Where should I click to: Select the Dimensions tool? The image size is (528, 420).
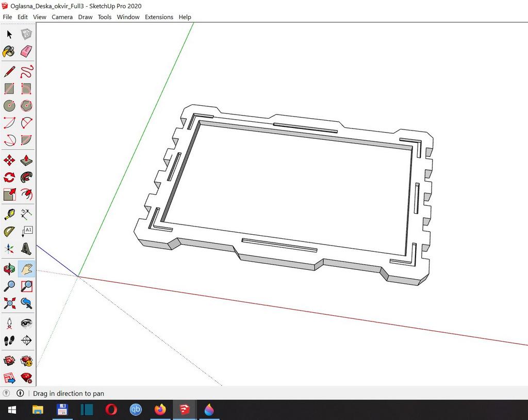26,214
